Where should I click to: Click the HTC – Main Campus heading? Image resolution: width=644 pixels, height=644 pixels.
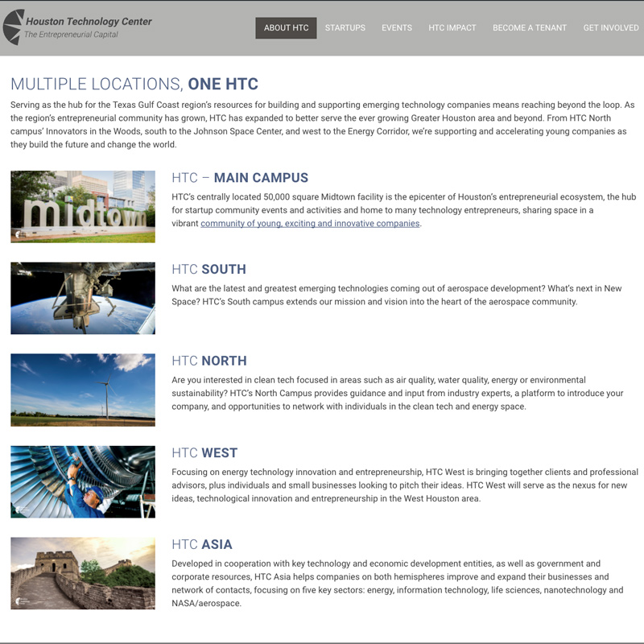tap(240, 178)
